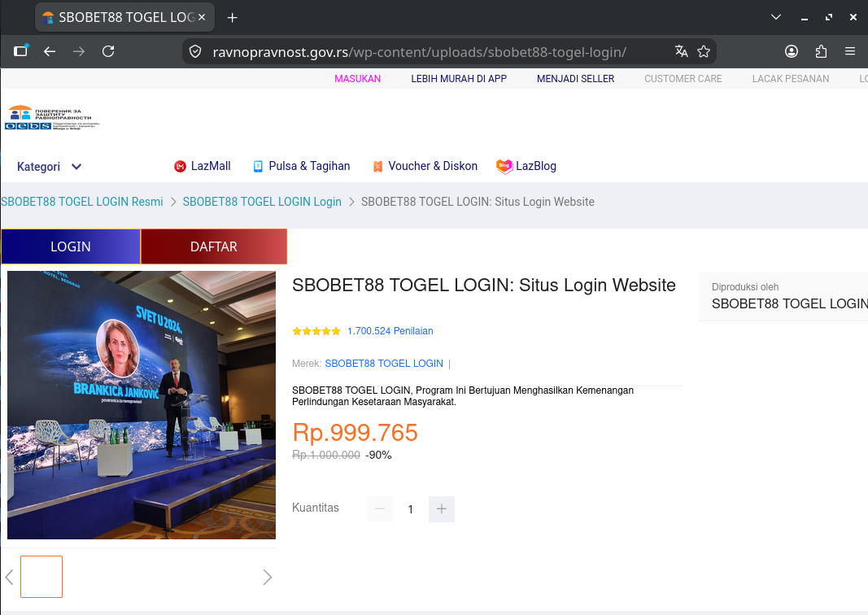The width and height of the screenshot is (868, 615).
Task: Select the orange-outlined product thumbnail
Action: pos(41,577)
